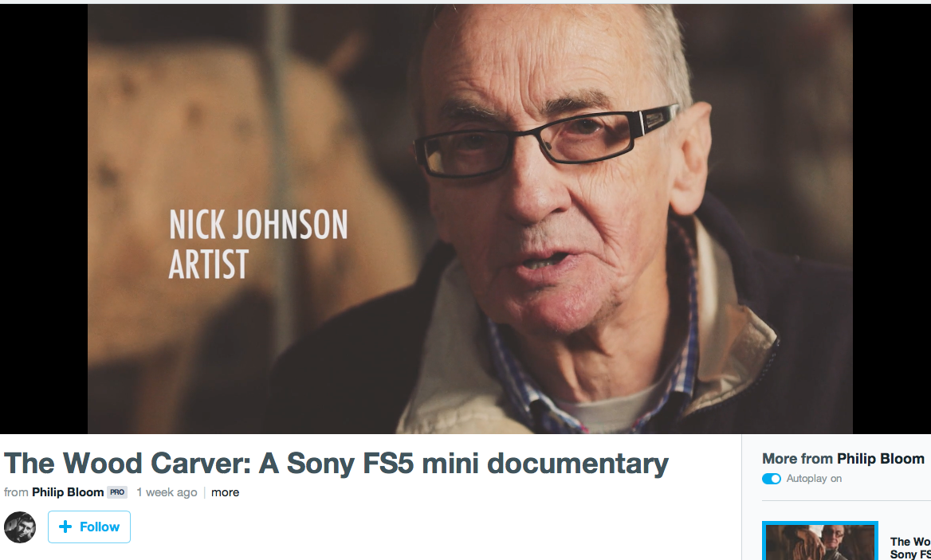The width and height of the screenshot is (931, 560).
Task: Click the 'More from' sidebar heading
Action: point(797,459)
